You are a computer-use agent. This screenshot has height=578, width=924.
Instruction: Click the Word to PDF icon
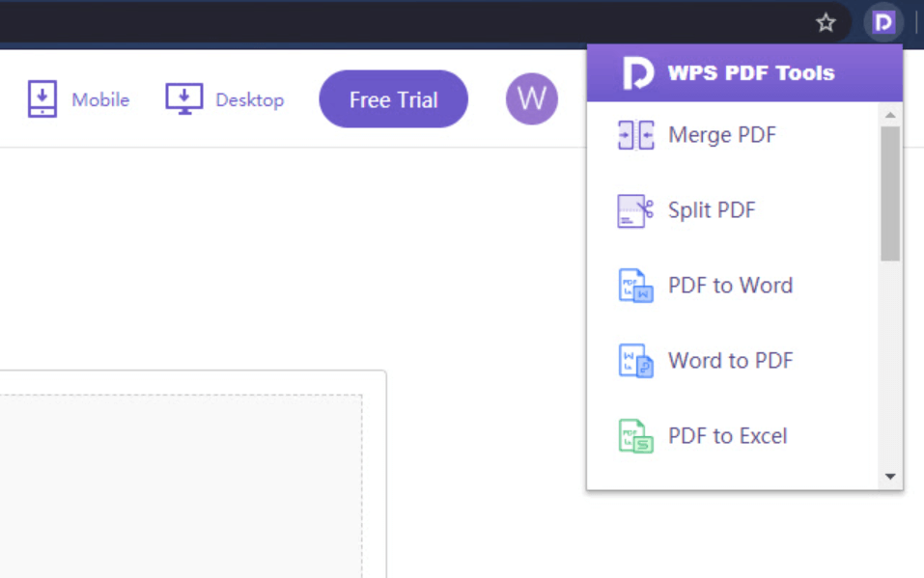click(636, 361)
